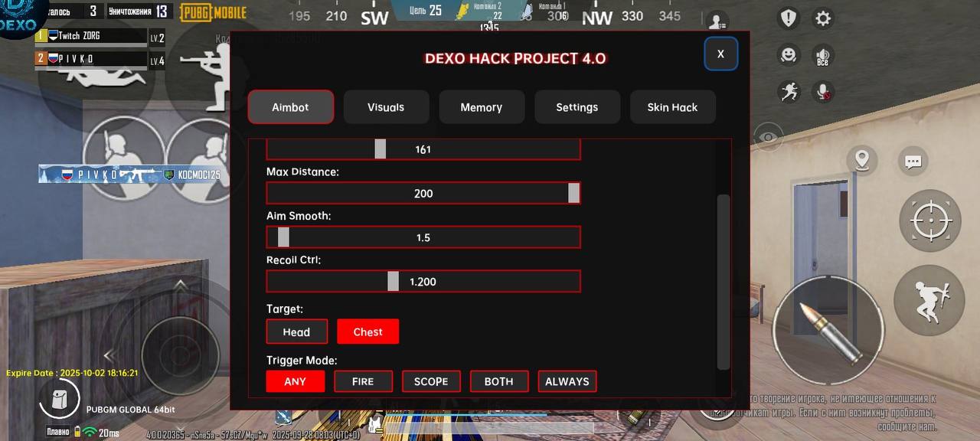Enable the ALWAYS trigger mode
Image resolution: width=980 pixels, height=441 pixels.
(x=567, y=381)
